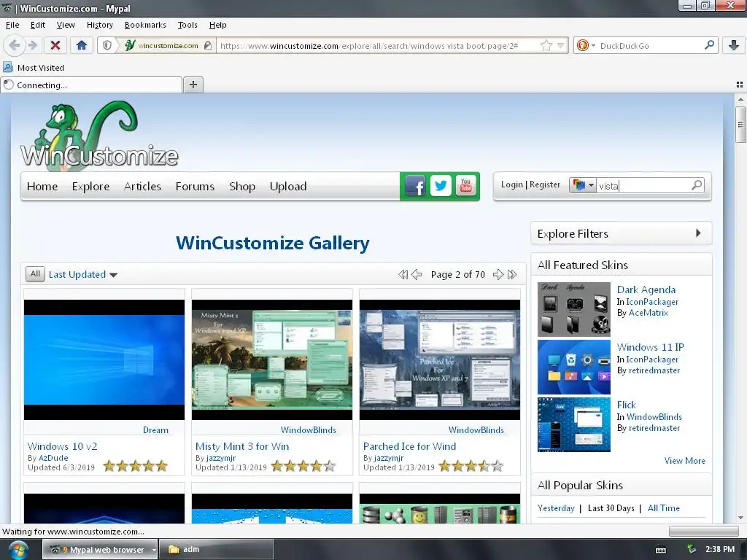This screenshot has width=747, height=560.
Task: Open the File menu
Action: click(x=12, y=25)
